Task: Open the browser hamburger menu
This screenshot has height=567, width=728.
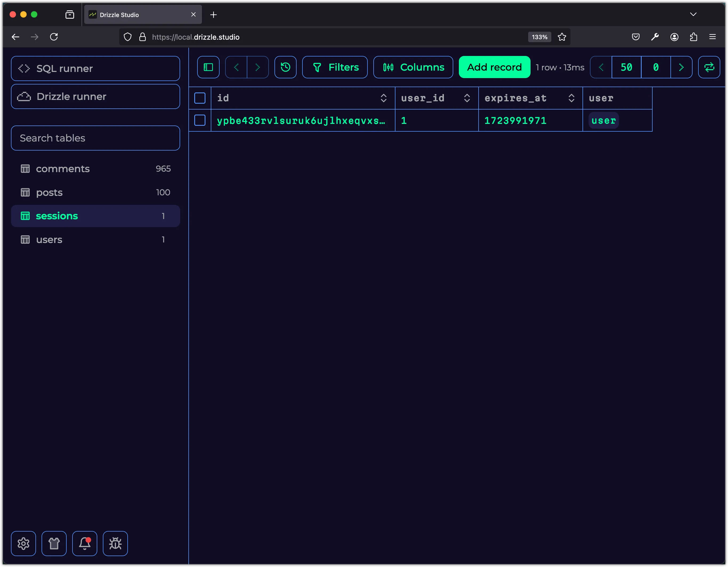Action: tap(712, 37)
